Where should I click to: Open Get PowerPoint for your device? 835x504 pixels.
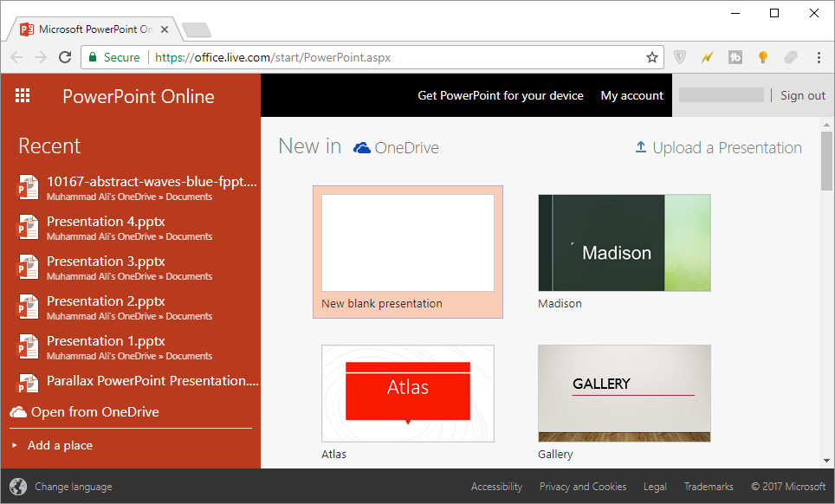click(501, 95)
